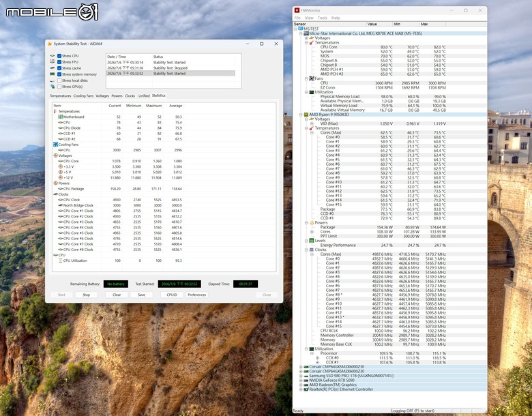Uncheck the Stress CPU checkbox

(59, 56)
